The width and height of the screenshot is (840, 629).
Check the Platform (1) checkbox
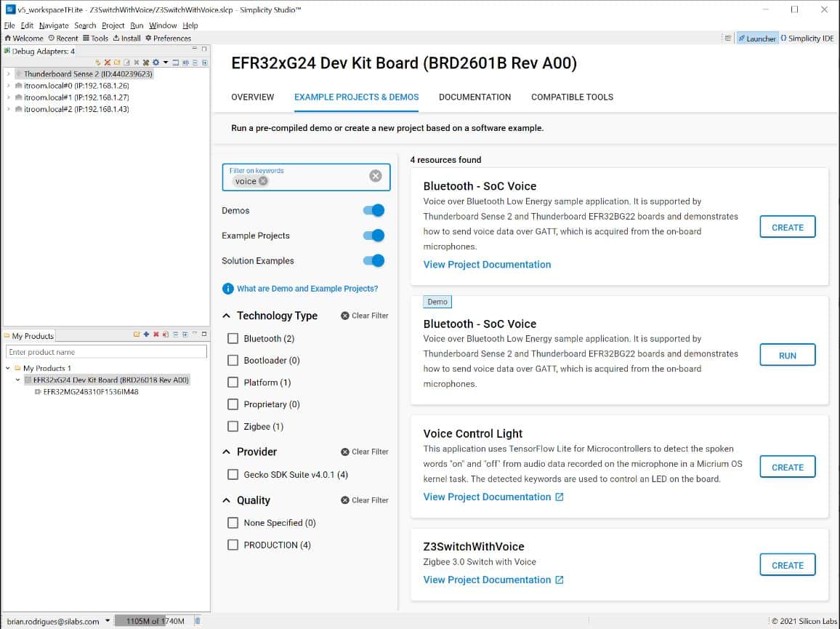tap(233, 382)
